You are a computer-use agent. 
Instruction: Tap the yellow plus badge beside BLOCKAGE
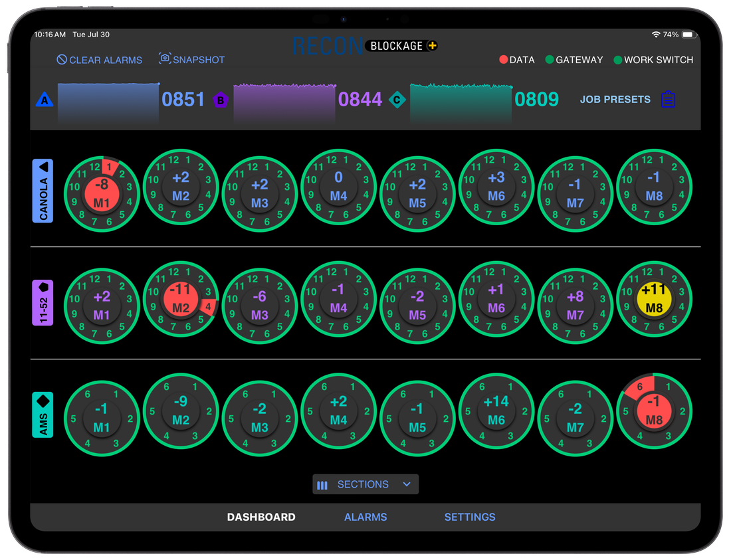[432, 46]
